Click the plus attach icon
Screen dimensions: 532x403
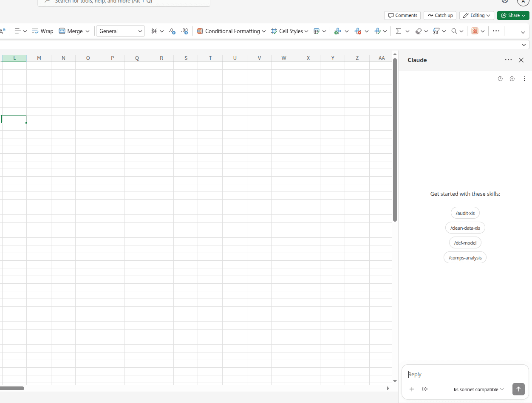click(x=412, y=389)
